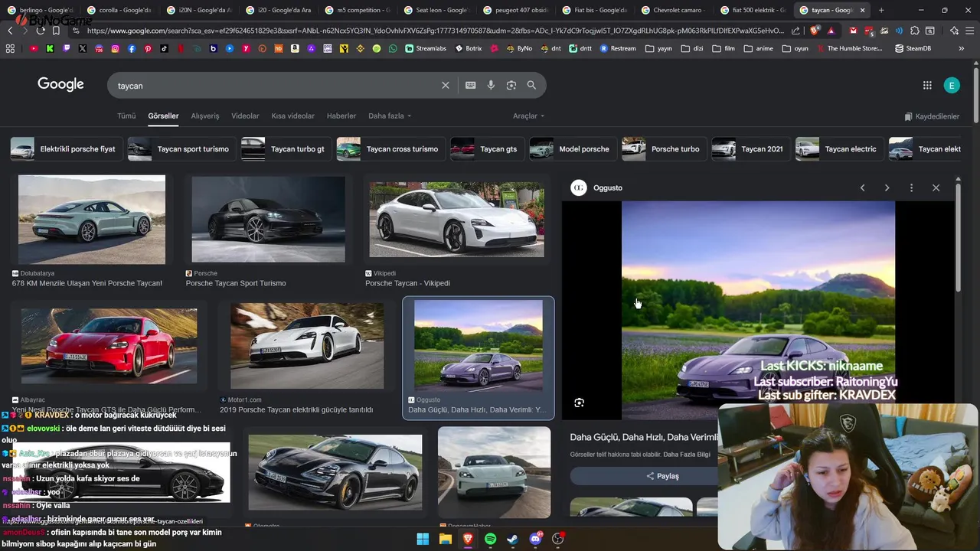Switch to the Videolar search tab
This screenshot has width=980, height=551.
point(245,116)
